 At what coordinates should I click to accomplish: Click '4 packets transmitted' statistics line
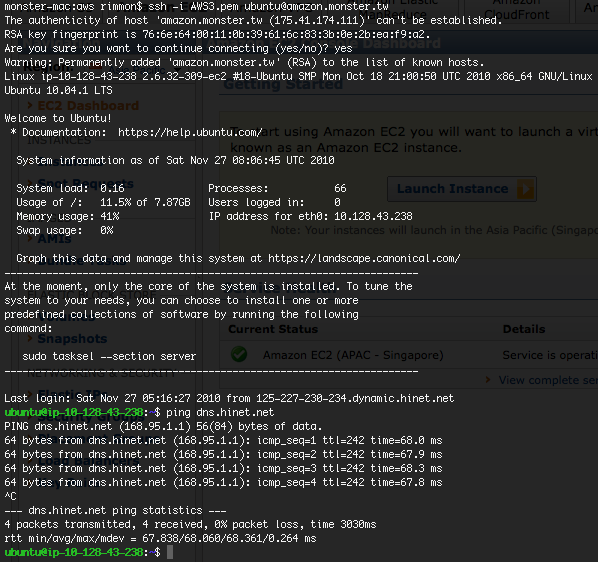[x=190, y=524]
